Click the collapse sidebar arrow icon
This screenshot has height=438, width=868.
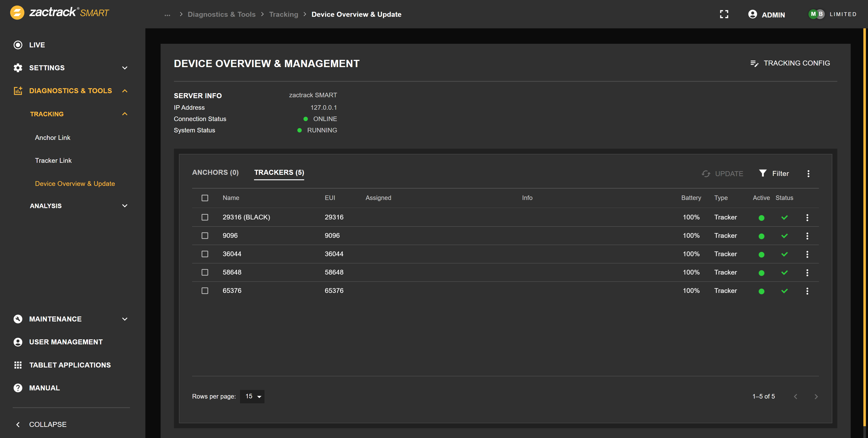(18, 425)
